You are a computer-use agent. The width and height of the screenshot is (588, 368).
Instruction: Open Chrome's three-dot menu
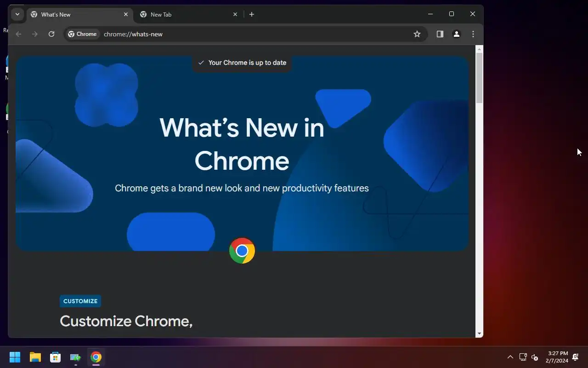pos(473,34)
